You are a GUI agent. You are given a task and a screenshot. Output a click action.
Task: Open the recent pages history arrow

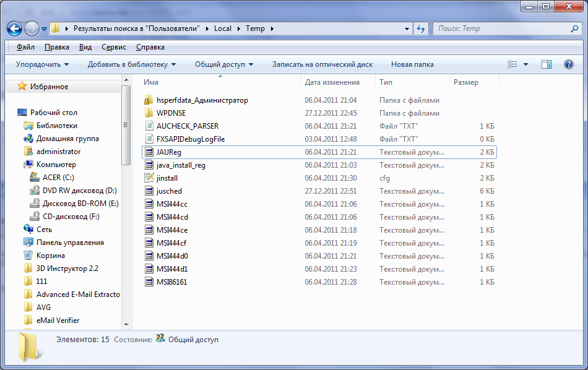(44, 29)
